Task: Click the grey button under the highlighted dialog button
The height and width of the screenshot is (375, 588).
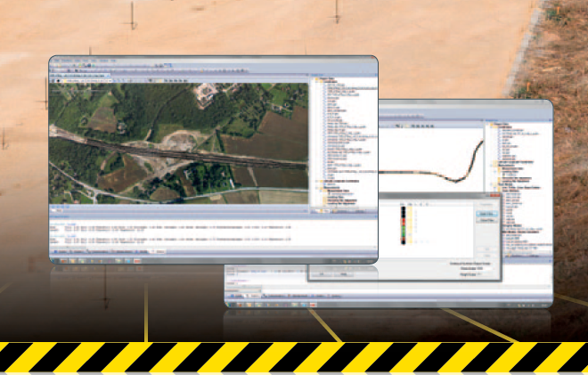Action: point(486,221)
